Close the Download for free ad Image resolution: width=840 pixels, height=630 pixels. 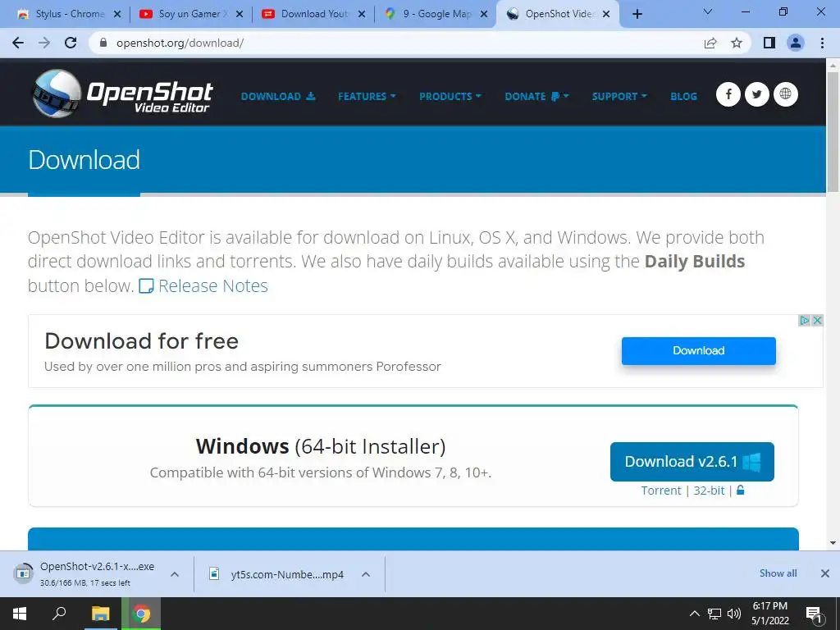tap(817, 321)
